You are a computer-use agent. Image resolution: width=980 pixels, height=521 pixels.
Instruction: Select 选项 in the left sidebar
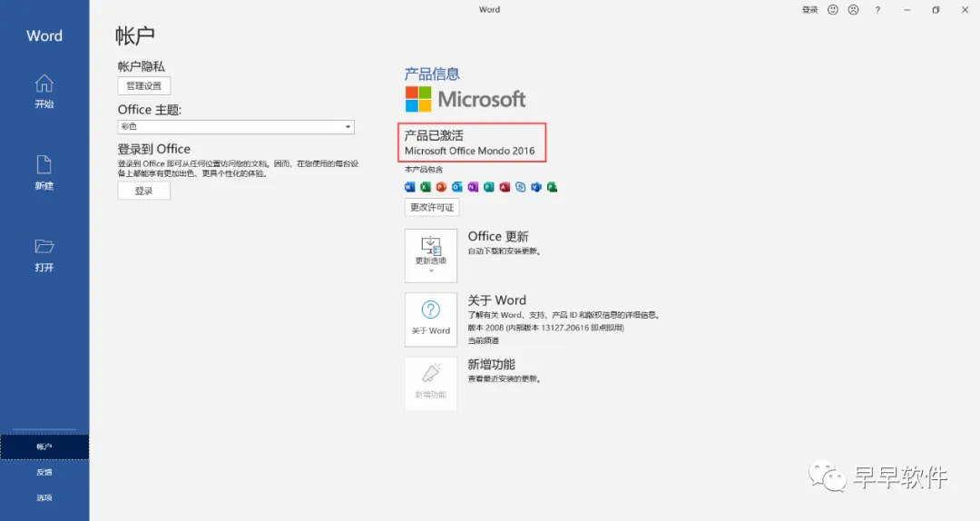(44, 498)
